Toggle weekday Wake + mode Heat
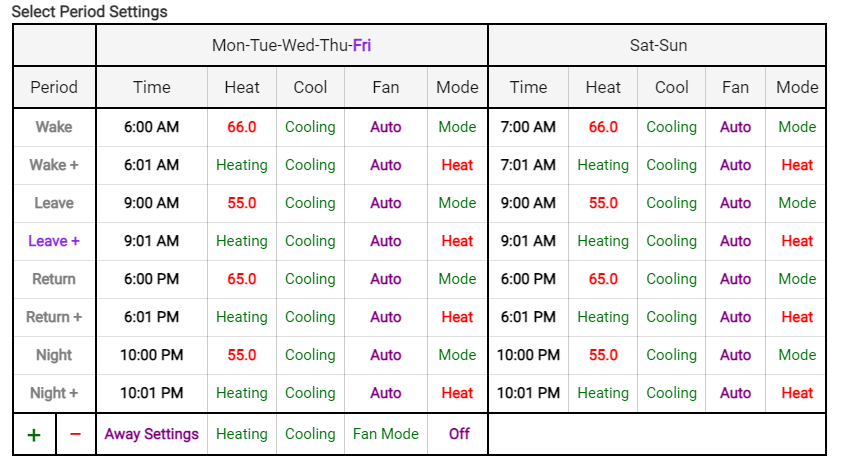Viewport: 845px width, 472px height. (457, 165)
